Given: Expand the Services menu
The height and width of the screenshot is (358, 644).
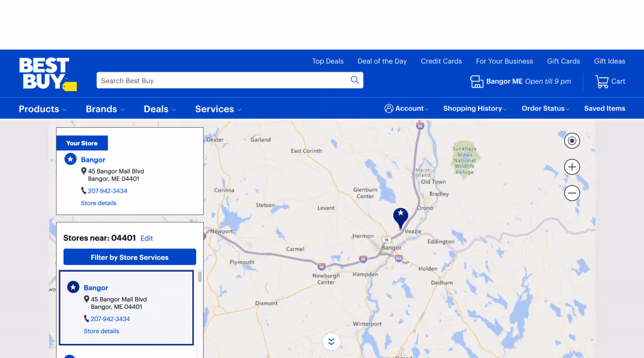Looking at the screenshot, I should click(218, 109).
